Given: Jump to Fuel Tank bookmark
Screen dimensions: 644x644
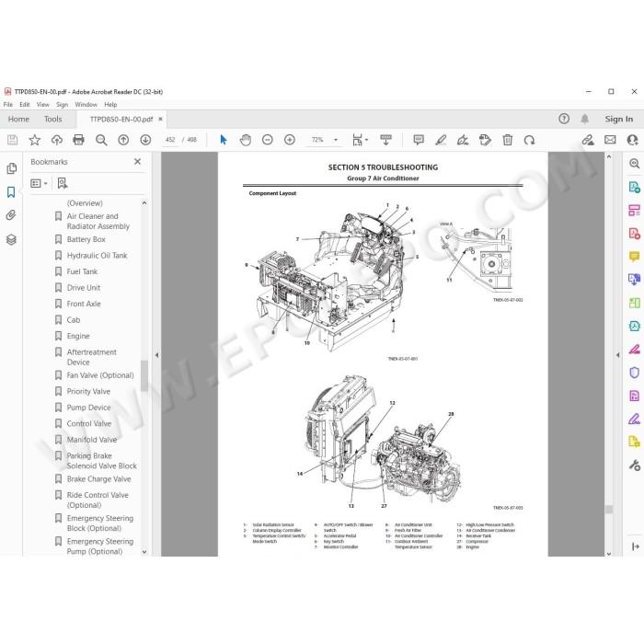Looking at the screenshot, I should (x=82, y=271).
